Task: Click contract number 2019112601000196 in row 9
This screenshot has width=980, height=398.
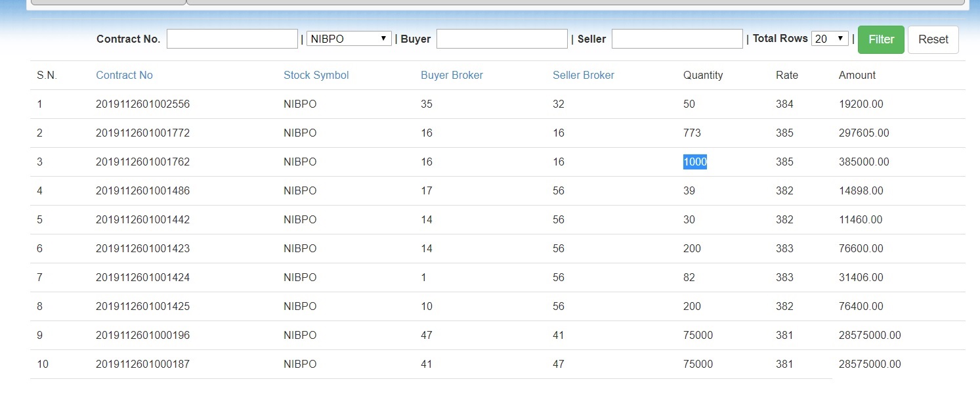Action: tap(142, 335)
